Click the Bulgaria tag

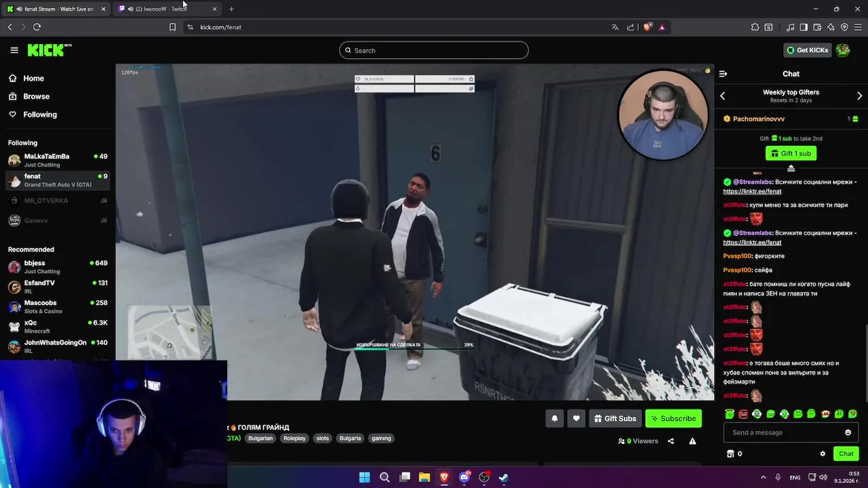pos(350,439)
